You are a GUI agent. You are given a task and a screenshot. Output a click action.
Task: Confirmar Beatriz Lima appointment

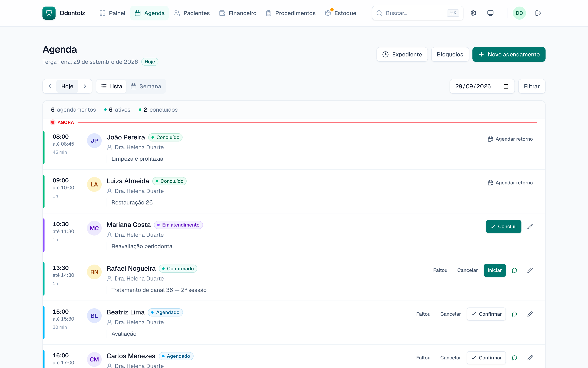click(486, 314)
